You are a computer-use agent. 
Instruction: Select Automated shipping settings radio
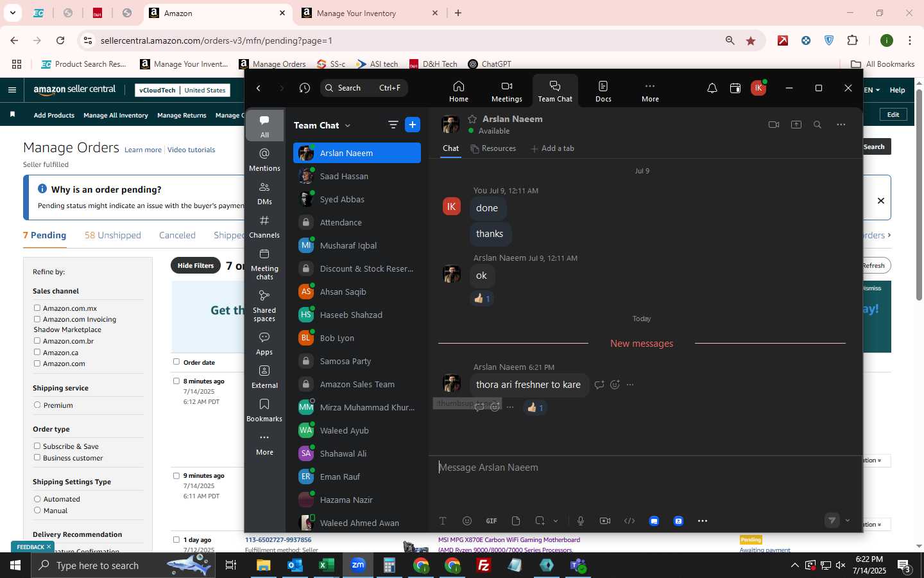click(37, 498)
